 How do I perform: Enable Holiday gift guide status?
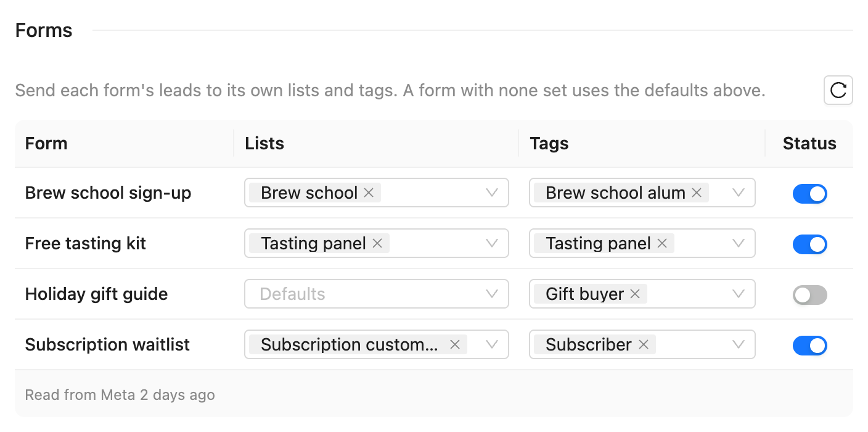click(809, 294)
